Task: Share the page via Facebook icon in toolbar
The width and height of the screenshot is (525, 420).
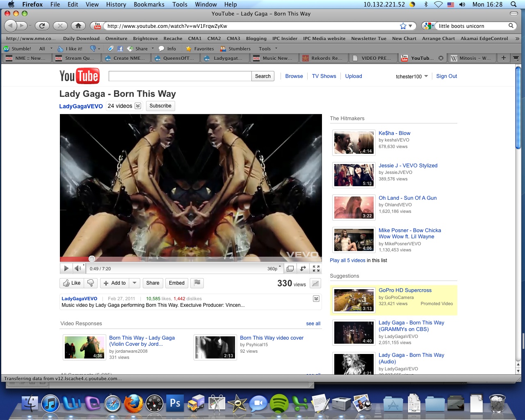Action: (119, 48)
